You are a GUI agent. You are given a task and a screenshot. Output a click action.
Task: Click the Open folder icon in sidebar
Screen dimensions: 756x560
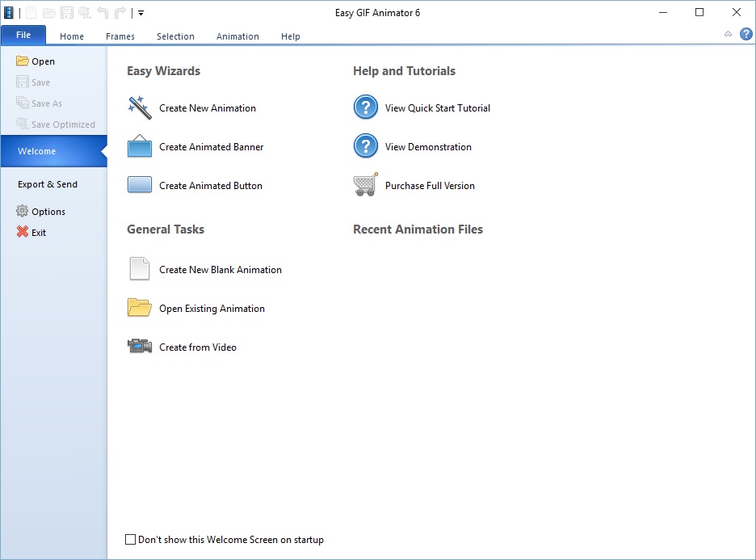click(x=22, y=61)
